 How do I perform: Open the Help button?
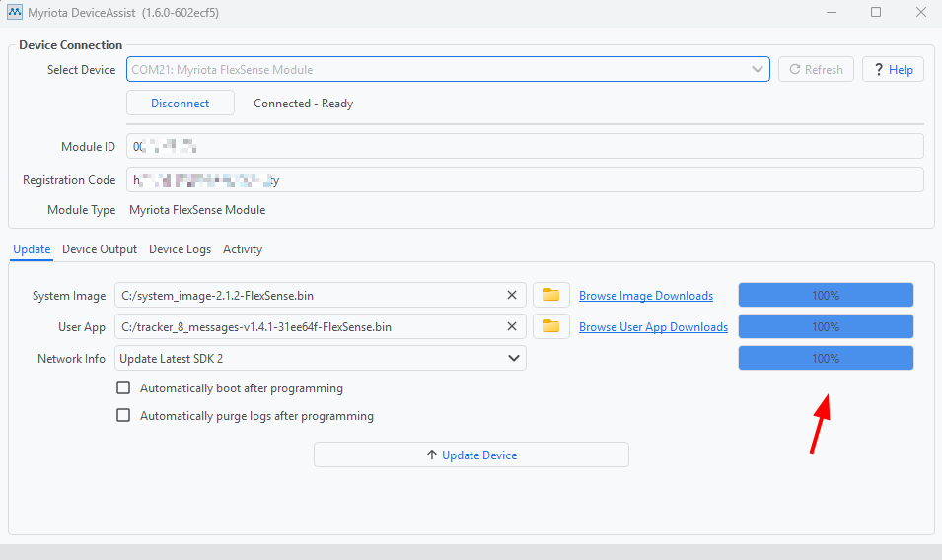893,70
